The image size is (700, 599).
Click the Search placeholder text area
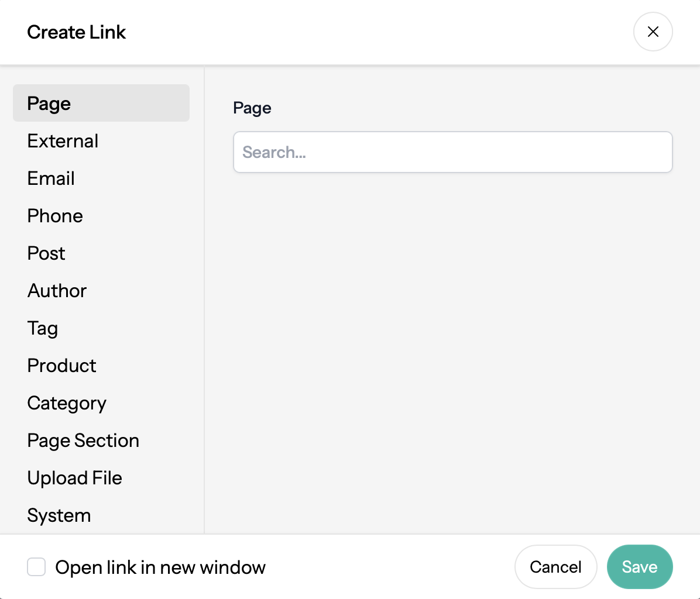(x=274, y=152)
